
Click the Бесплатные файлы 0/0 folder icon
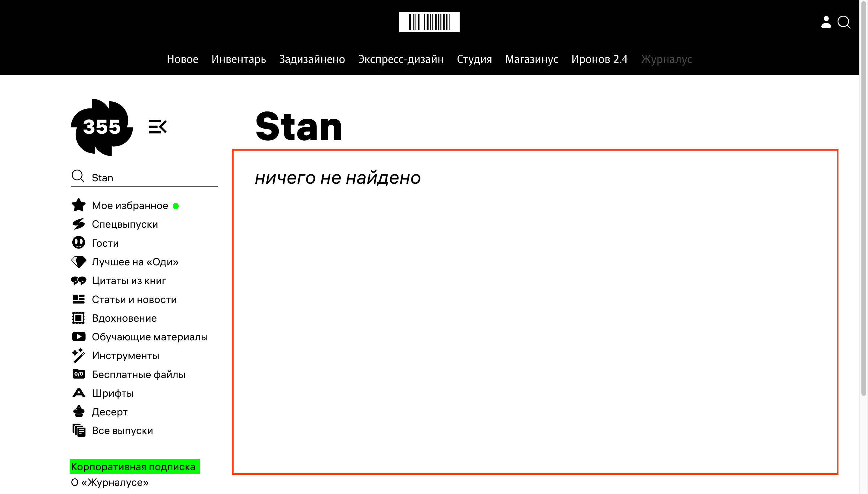[78, 374]
